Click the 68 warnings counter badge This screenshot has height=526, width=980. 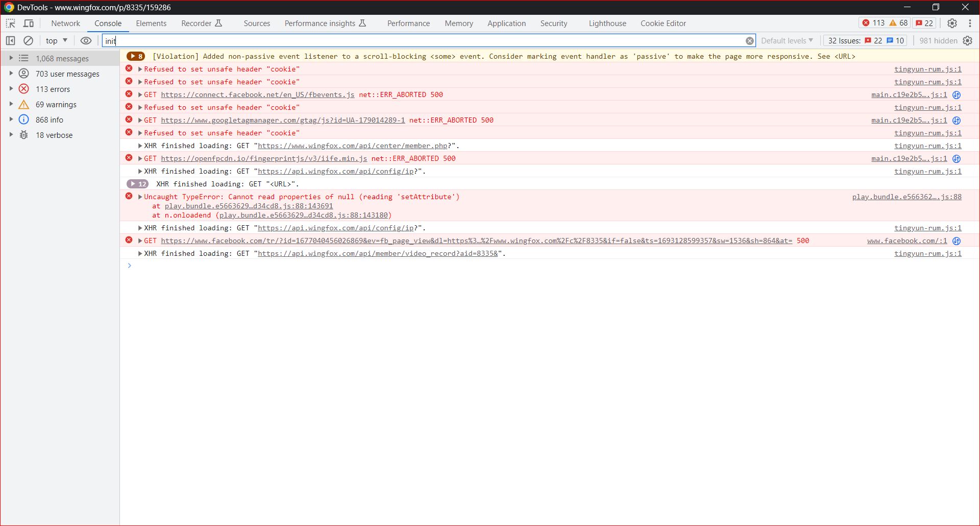tap(898, 23)
